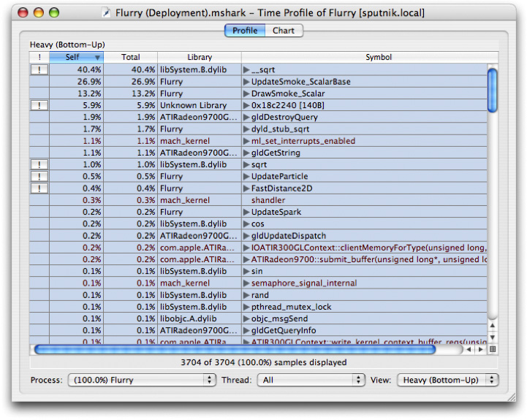Sort by the Total column header

tap(130, 57)
